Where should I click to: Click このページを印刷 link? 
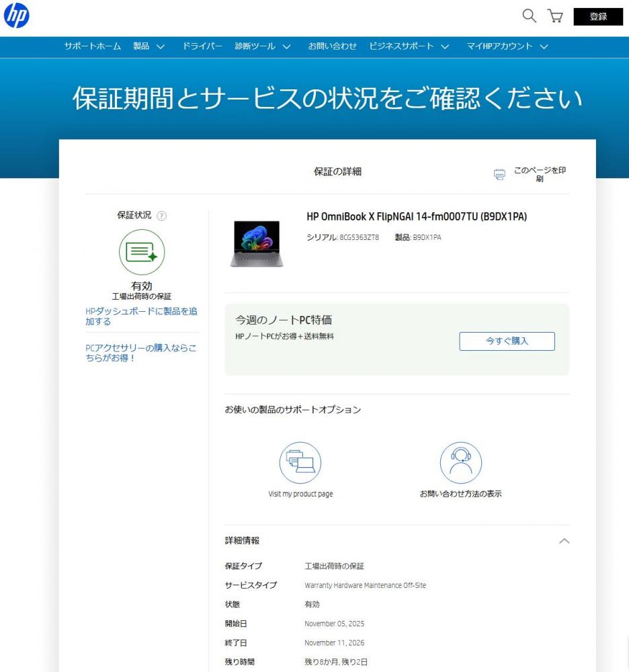pos(540,174)
